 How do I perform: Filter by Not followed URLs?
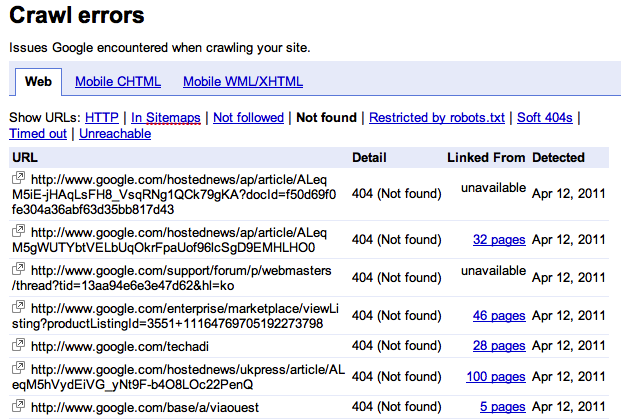pyautogui.click(x=248, y=118)
